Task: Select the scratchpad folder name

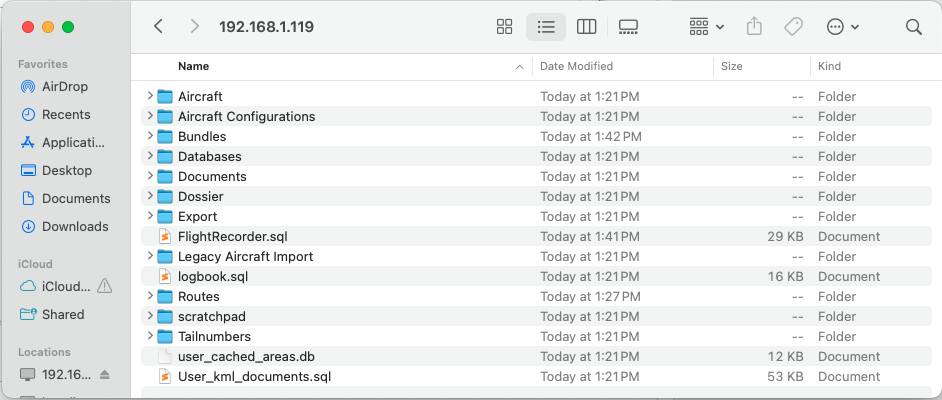Action: pyautogui.click(x=211, y=317)
